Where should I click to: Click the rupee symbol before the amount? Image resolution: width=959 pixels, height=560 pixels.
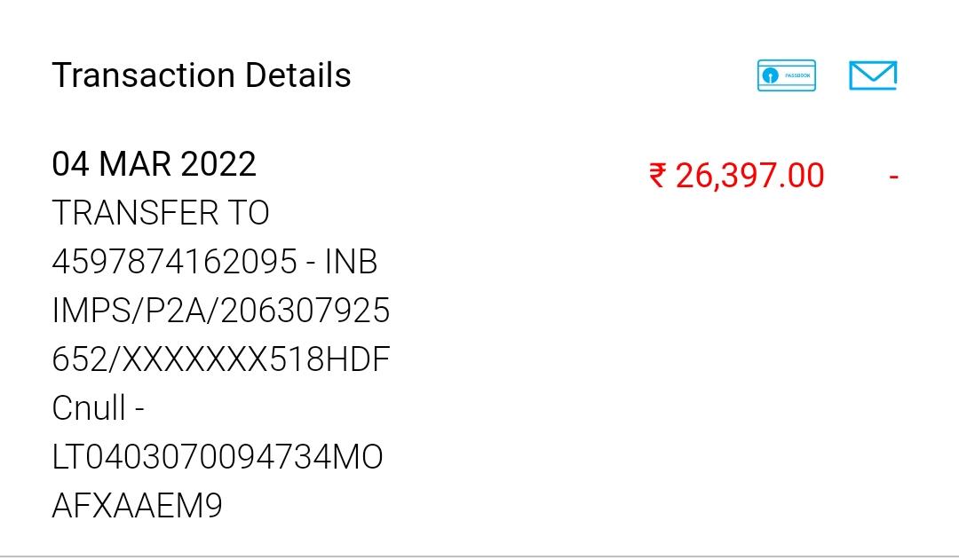click(657, 175)
